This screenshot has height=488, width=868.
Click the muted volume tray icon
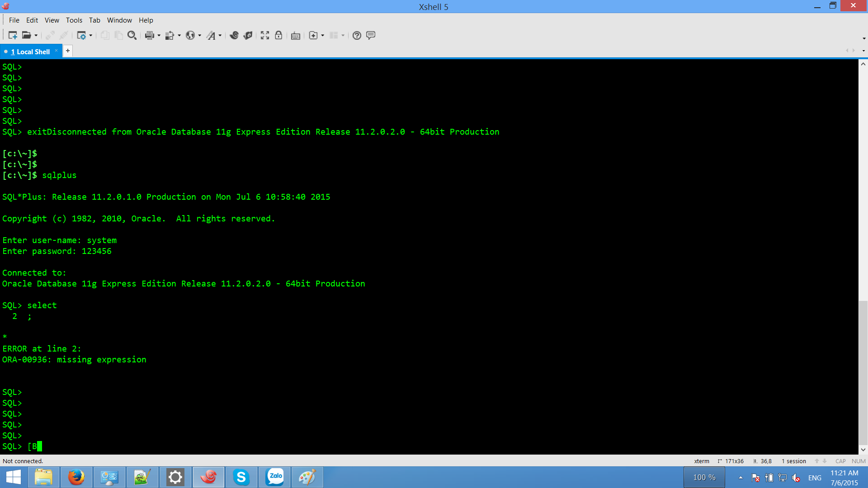point(796,478)
